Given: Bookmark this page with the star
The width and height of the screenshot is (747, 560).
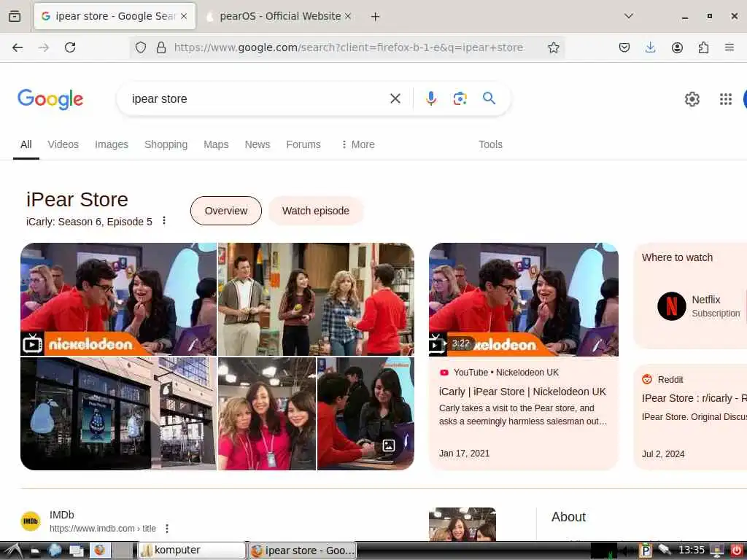Looking at the screenshot, I should 553,47.
